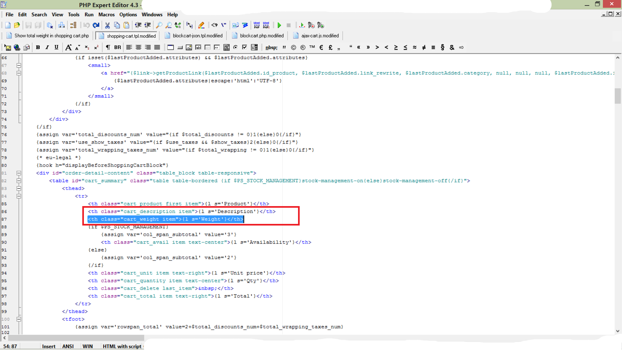Insert nbsp; entity button
The height and width of the screenshot is (364, 622).
tap(271, 48)
